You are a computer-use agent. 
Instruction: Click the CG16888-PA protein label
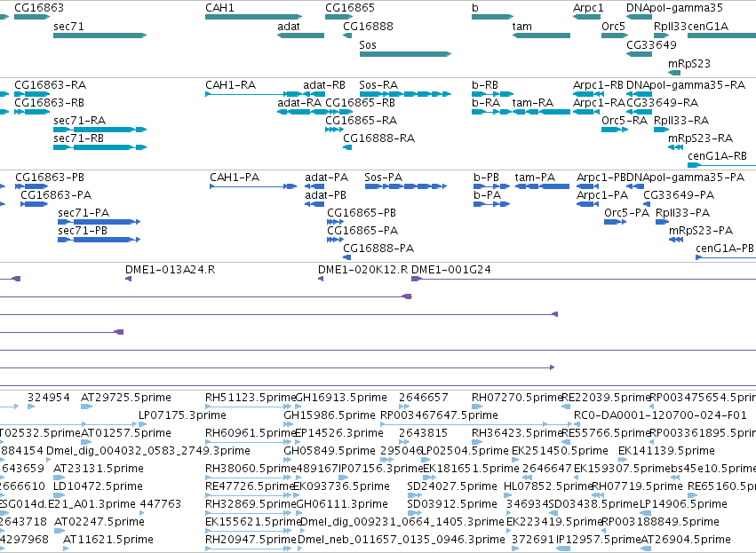378,249
